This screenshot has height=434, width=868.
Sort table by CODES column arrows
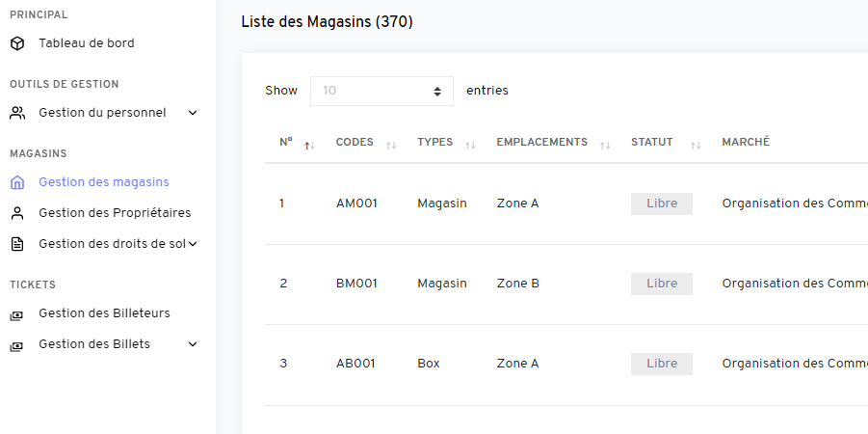(x=391, y=146)
